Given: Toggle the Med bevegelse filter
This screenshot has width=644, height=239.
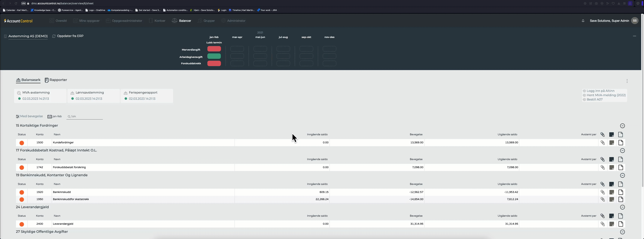Looking at the screenshot, I should 29,116.
